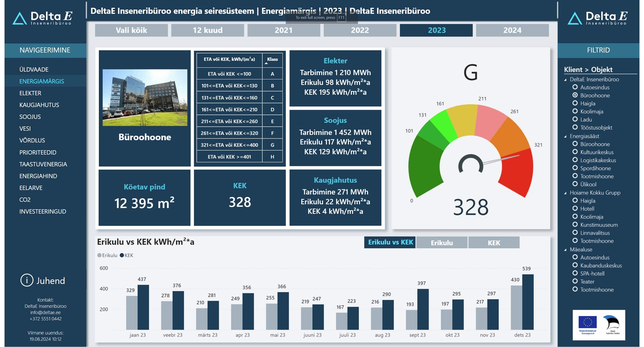The image size is (644, 347).
Task: Click the Klass column sort arrow
Action: click(x=266, y=63)
